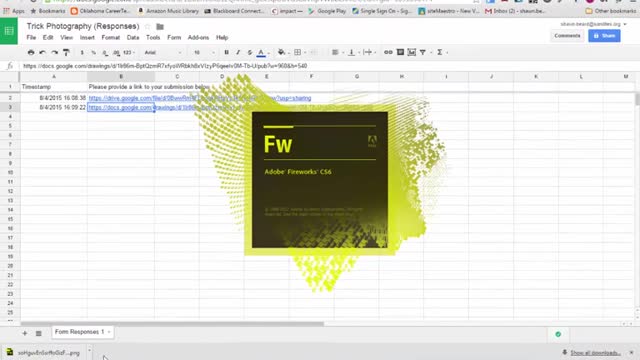Open the Help menu
The height and width of the screenshot is (360, 640).
tap(222, 38)
